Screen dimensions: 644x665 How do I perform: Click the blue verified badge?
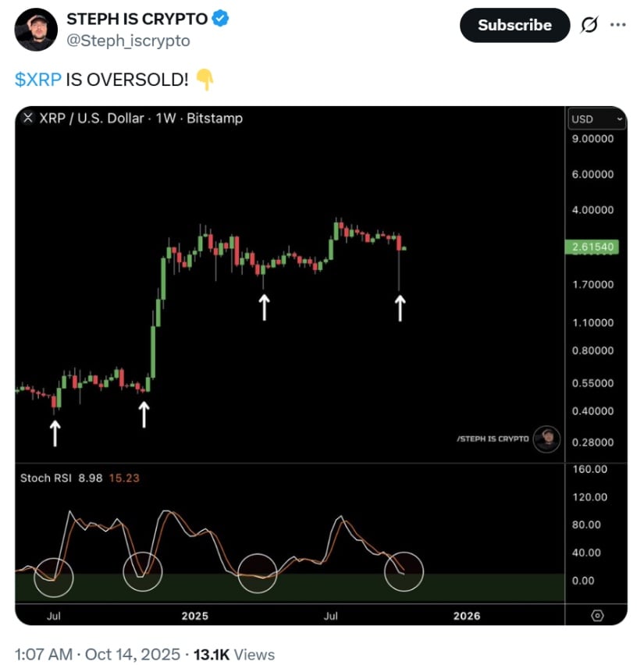coord(221,20)
